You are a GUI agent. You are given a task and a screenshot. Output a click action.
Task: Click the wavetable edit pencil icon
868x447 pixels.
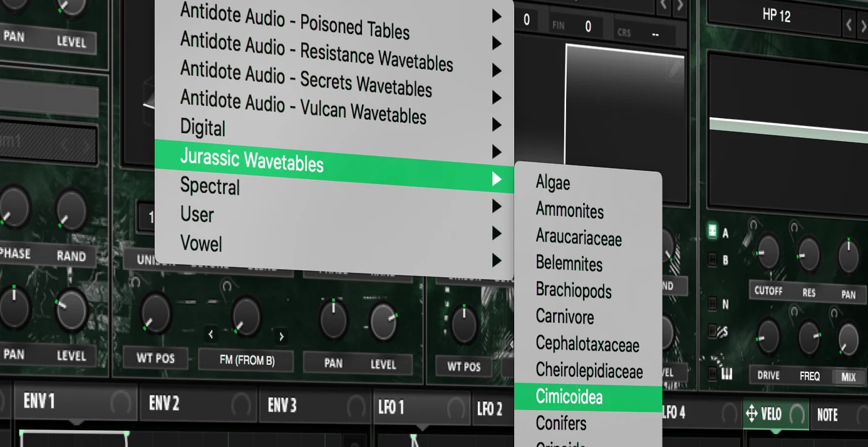pos(674,70)
